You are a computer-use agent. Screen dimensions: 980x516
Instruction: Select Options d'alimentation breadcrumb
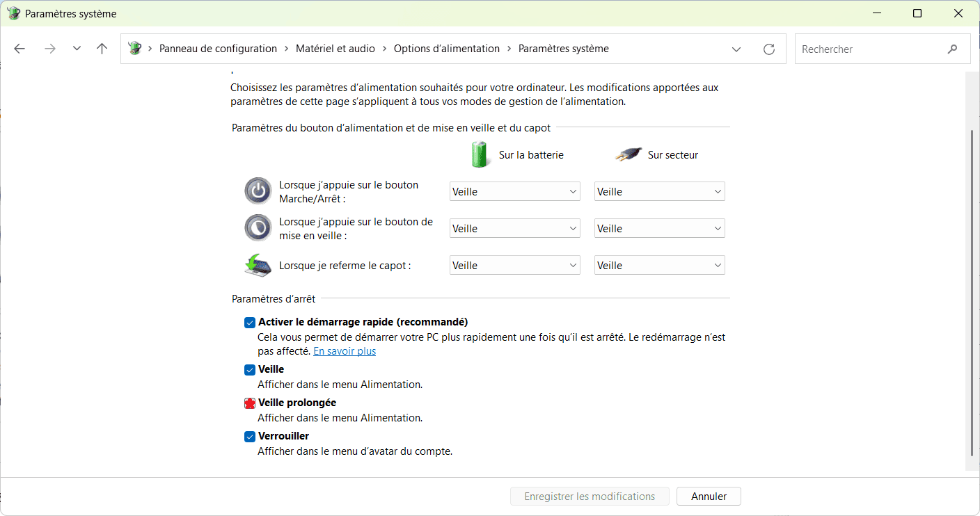447,49
